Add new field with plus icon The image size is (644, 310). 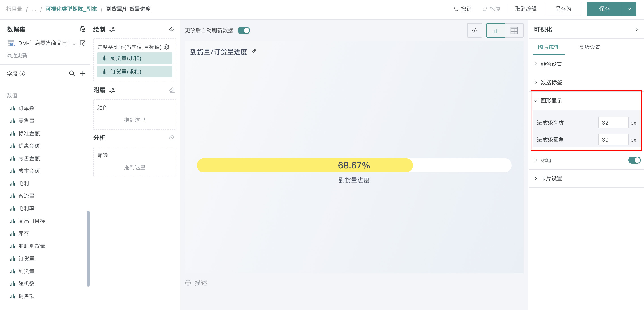coord(83,73)
